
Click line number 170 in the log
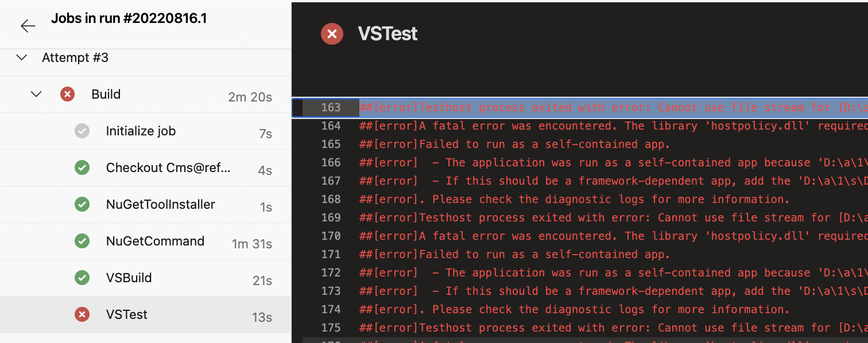coord(331,236)
